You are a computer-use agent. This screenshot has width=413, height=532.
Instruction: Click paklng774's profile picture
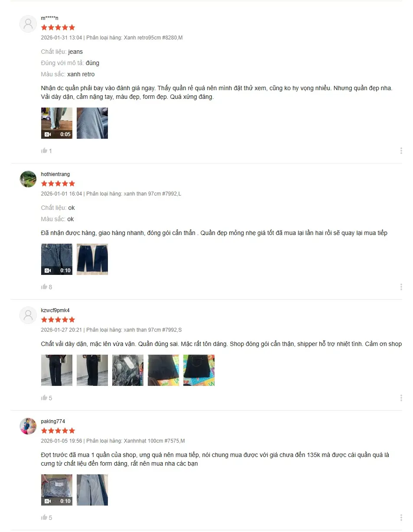28,426
